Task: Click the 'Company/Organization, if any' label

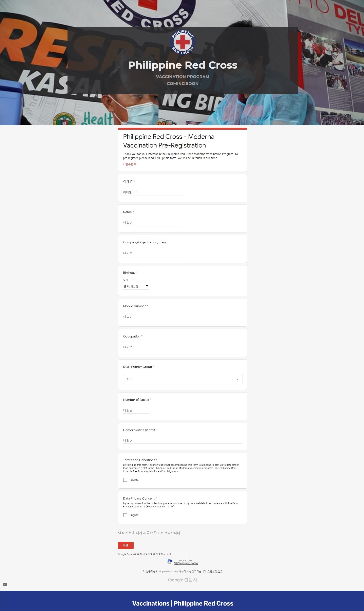Action: click(x=145, y=242)
